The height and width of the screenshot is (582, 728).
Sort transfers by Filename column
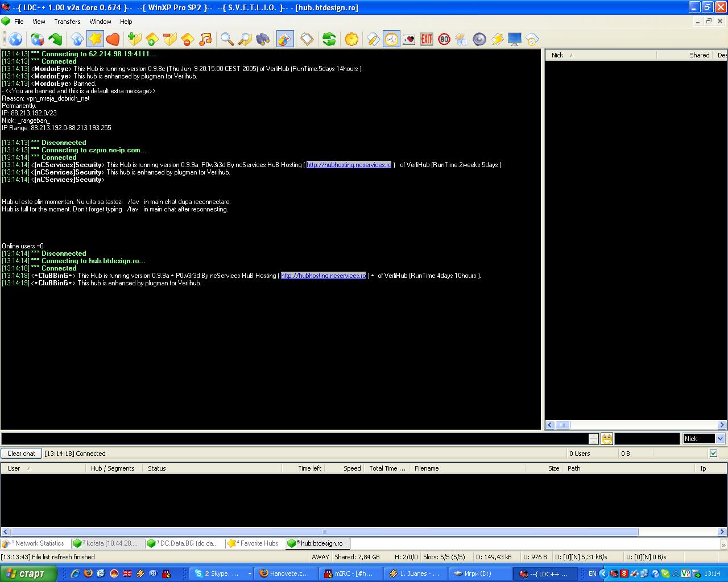pos(468,468)
